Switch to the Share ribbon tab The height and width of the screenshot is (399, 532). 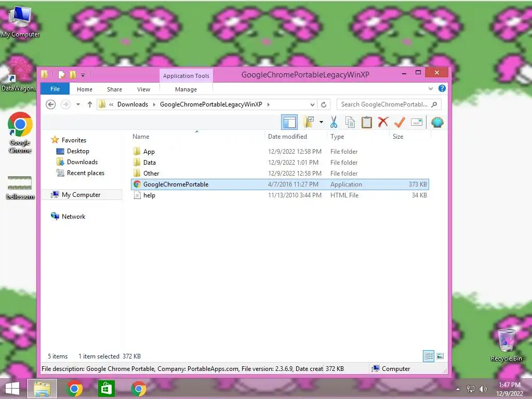click(x=114, y=89)
